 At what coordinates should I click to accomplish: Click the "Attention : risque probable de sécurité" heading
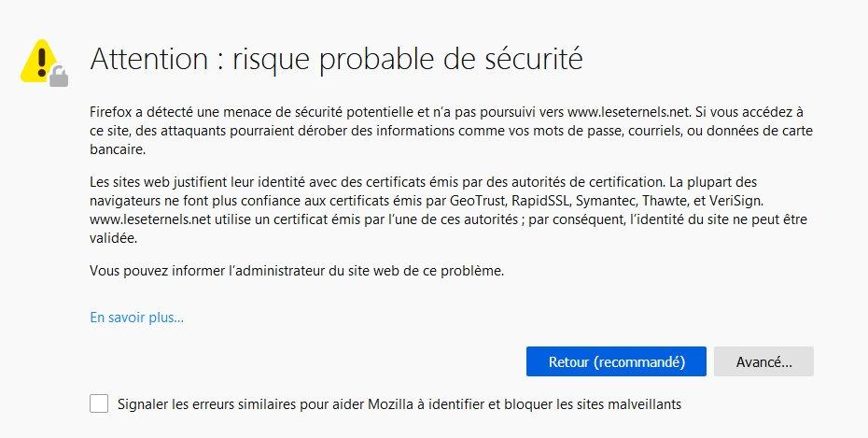click(x=336, y=60)
